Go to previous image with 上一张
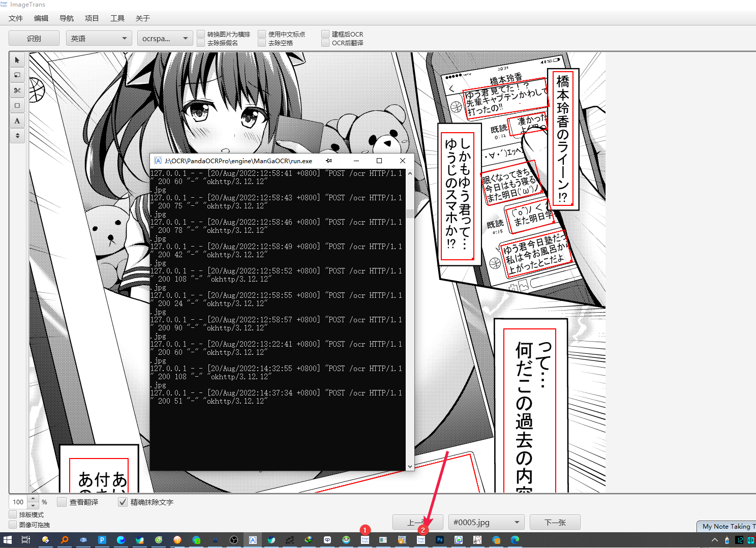The width and height of the screenshot is (756, 548). 418,522
